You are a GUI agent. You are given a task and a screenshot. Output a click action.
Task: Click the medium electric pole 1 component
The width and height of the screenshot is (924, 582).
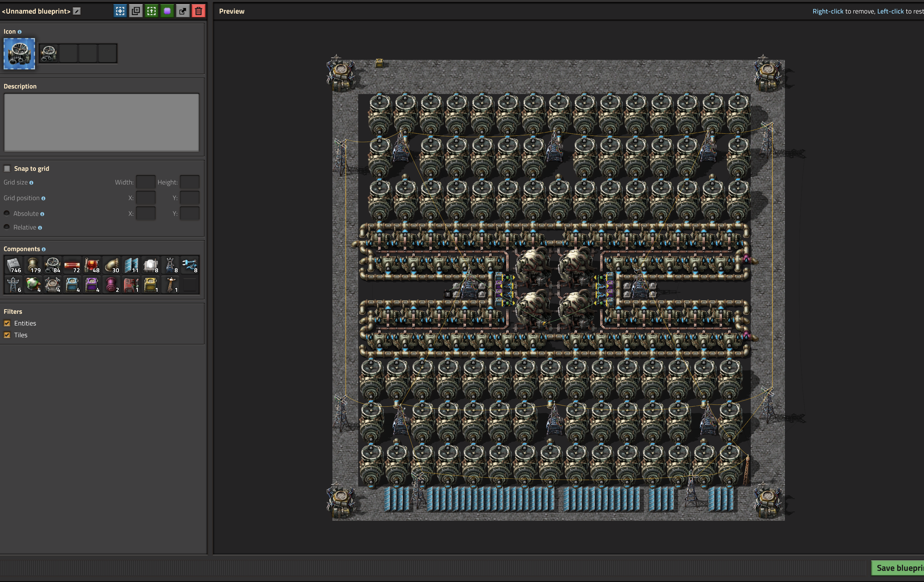(x=170, y=285)
